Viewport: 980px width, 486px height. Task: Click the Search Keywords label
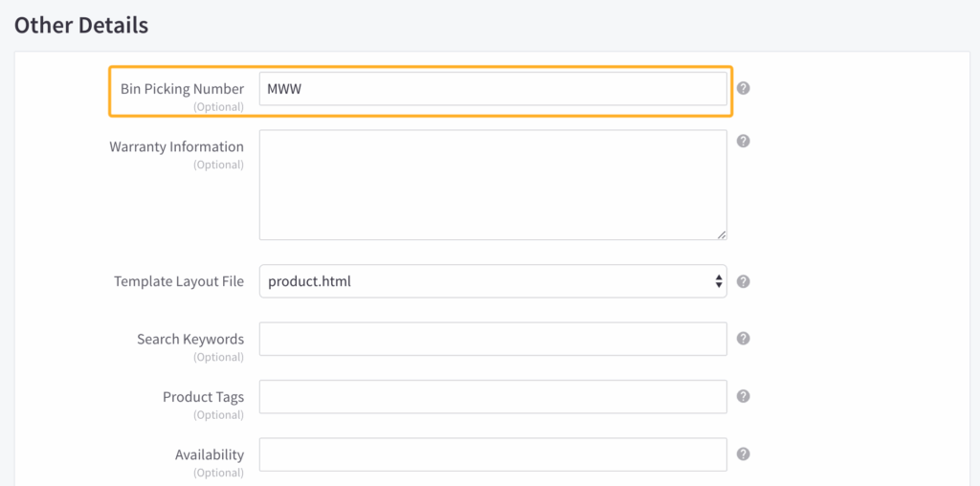point(189,339)
